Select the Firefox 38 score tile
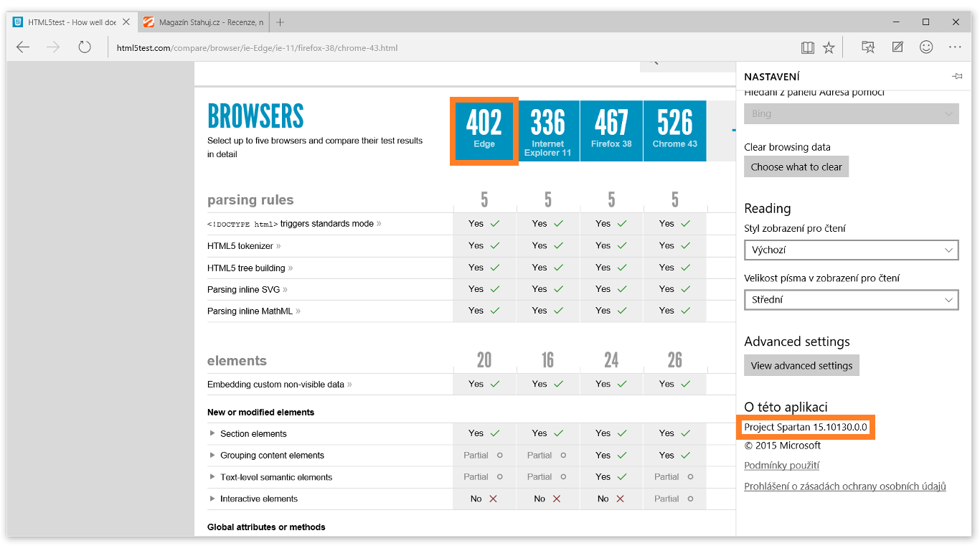The height and width of the screenshot is (551, 980). [x=611, y=131]
